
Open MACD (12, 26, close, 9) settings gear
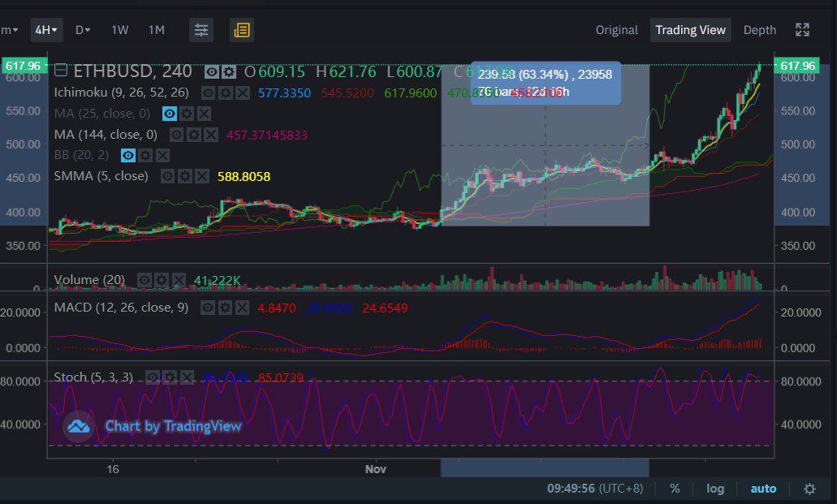click(x=225, y=308)
